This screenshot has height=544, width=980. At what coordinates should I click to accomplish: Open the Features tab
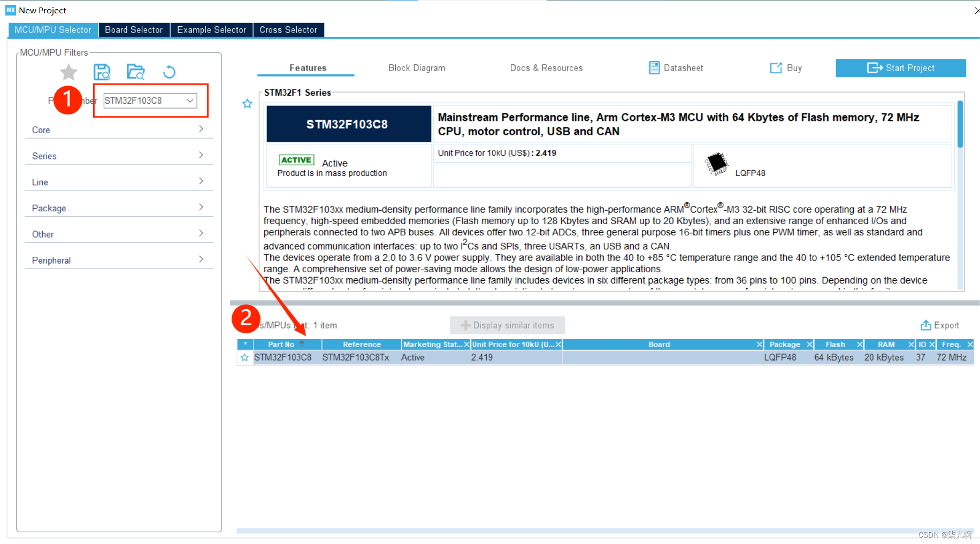tap(308, 68)
